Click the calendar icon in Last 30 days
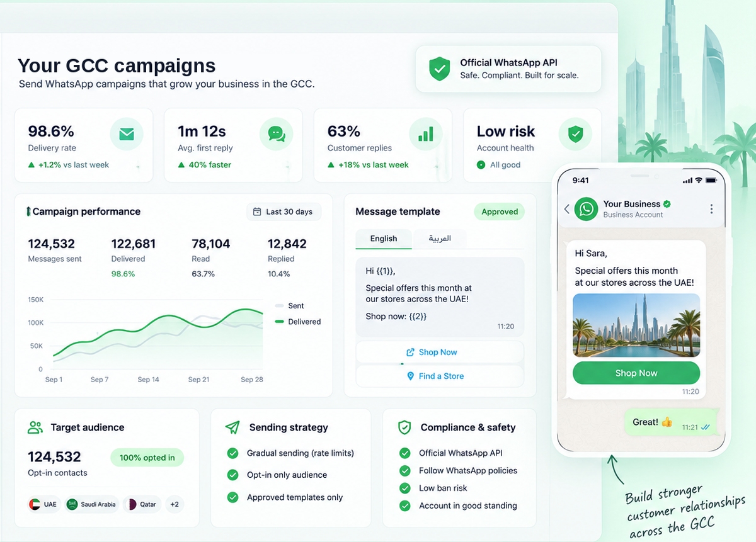This screenshot has height=542, width=756. tap(257, 212)
